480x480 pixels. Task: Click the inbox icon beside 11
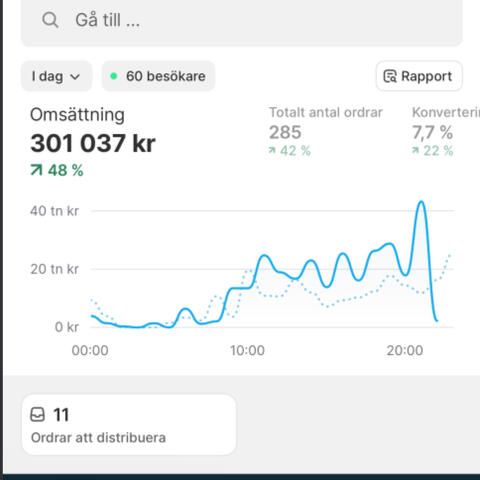click(x=37, y=415)
